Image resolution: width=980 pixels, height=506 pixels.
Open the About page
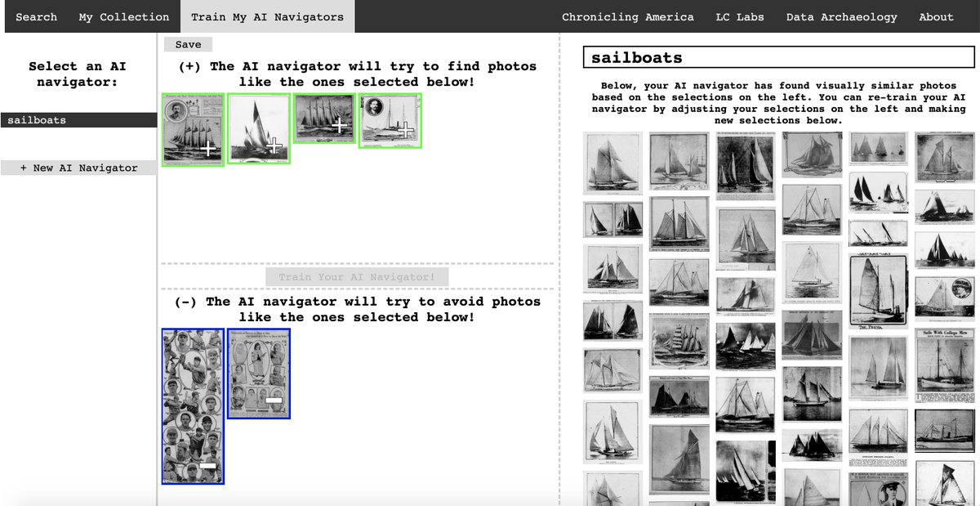tap(936, 16)
